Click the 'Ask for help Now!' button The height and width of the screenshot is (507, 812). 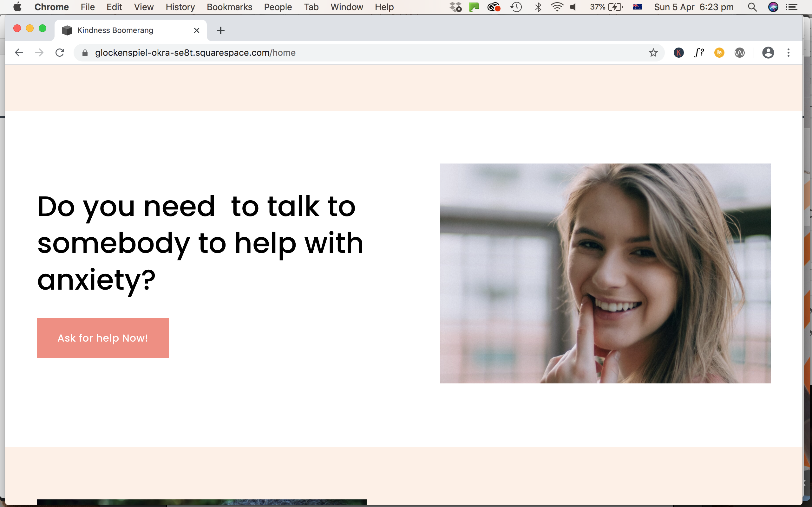pyautogui.click(x=103, y=338)
